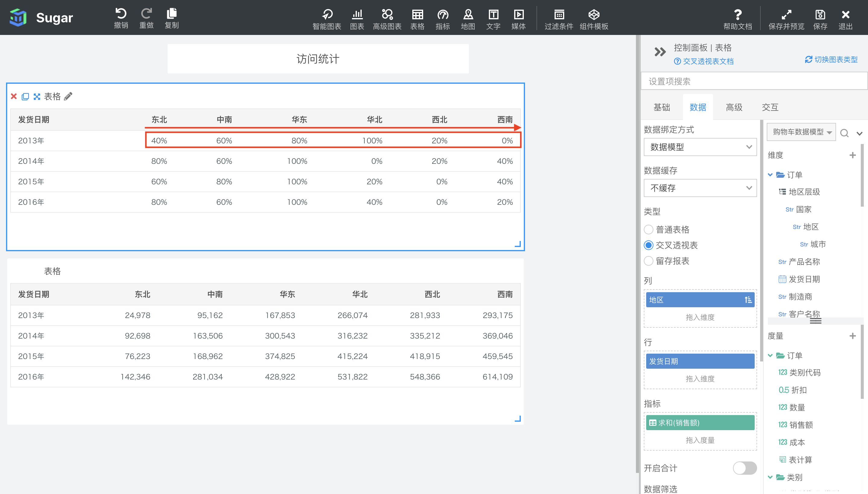Open Component Templates (组件模板)
Screen dimensions: 868x494
(594, 19)
